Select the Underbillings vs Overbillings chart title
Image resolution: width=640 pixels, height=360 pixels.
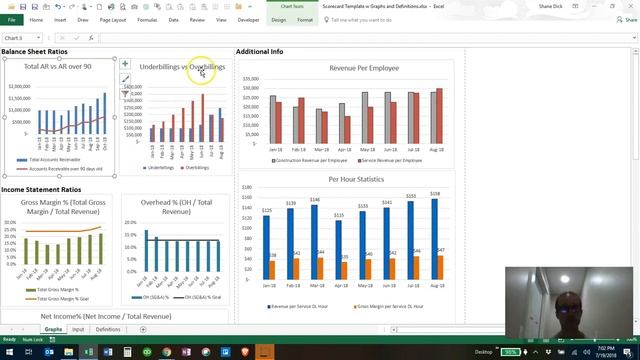point(182,67)
